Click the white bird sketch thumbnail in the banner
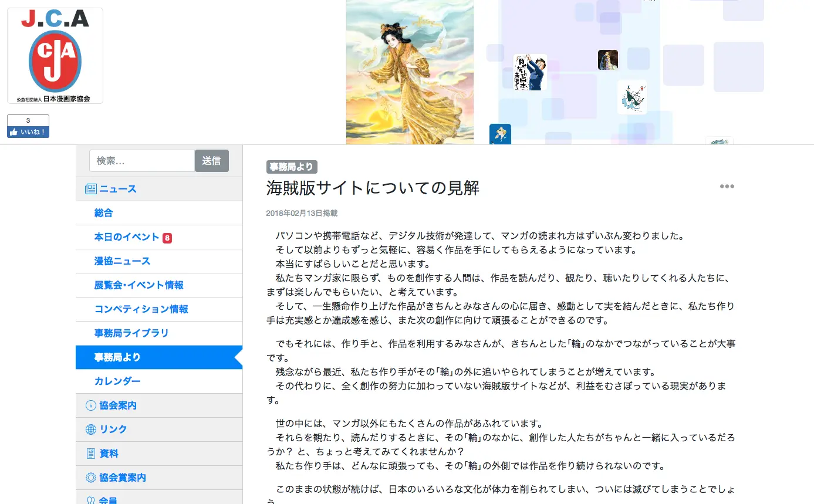Image resolution: width=814 pixels, height=504 pixels. pyautogui.click(x=632, y=97)
